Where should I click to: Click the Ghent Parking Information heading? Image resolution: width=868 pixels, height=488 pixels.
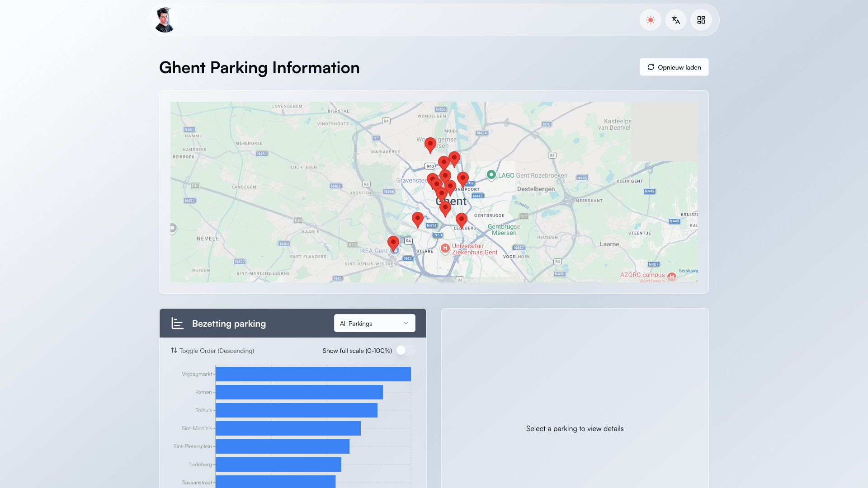259,67
